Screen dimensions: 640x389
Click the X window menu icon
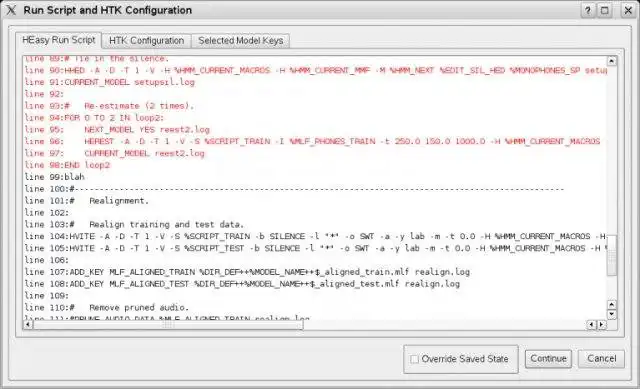[x=11, y=10]
